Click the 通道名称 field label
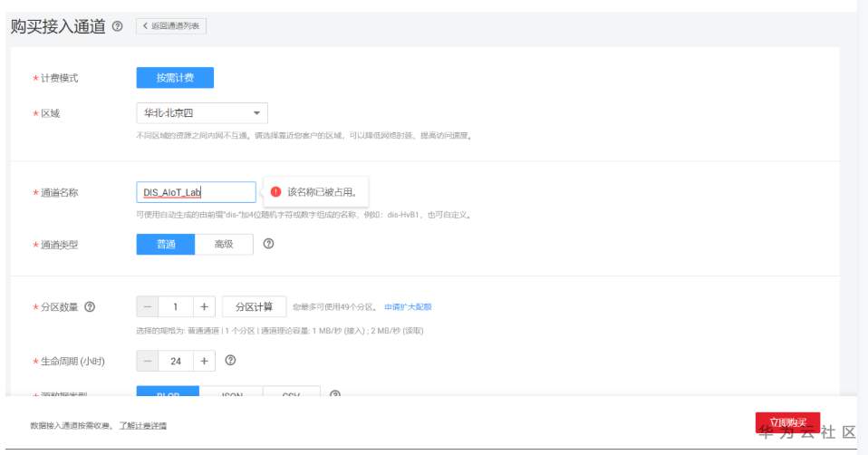Image resolution: width=868 pixels, height=455 pixels. (x=59, y=193)
